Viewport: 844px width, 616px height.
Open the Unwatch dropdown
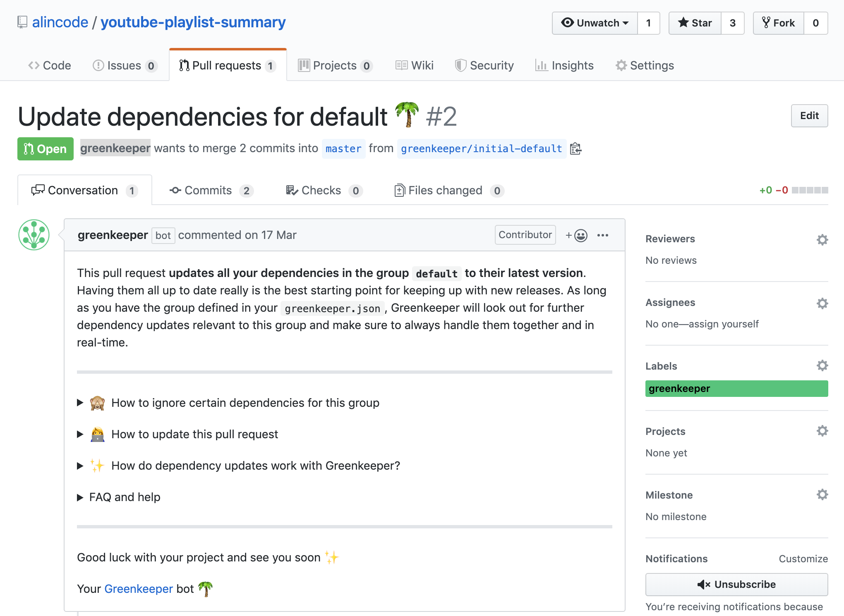(595, 23)
